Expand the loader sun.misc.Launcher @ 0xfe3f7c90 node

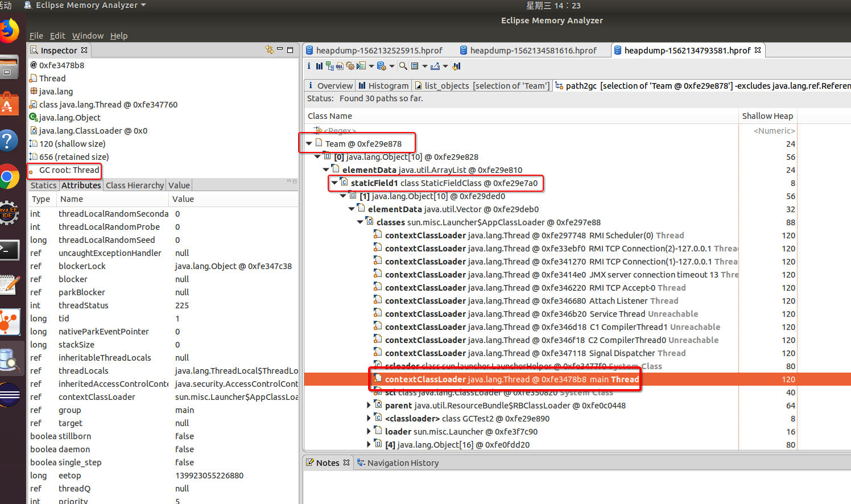(369, 431)
